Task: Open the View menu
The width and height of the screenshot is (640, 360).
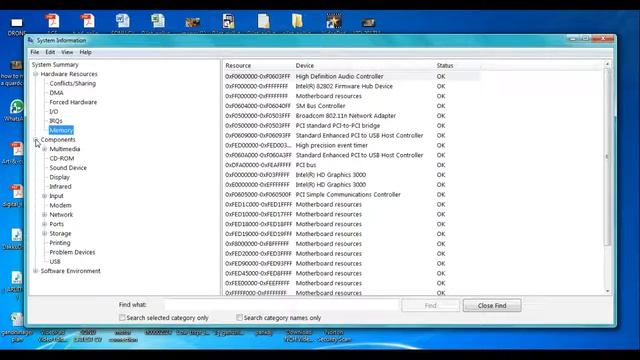Action: coord(67,52)
